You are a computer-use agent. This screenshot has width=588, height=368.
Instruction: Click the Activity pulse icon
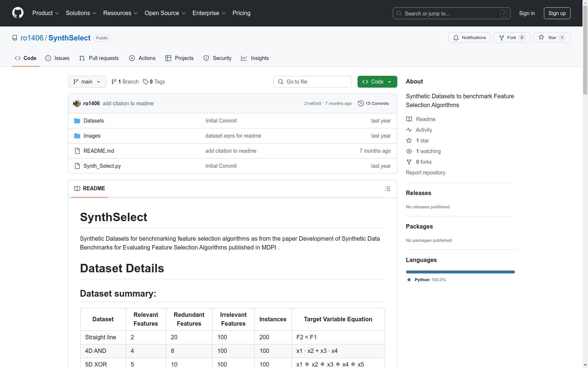click(409, 130)
